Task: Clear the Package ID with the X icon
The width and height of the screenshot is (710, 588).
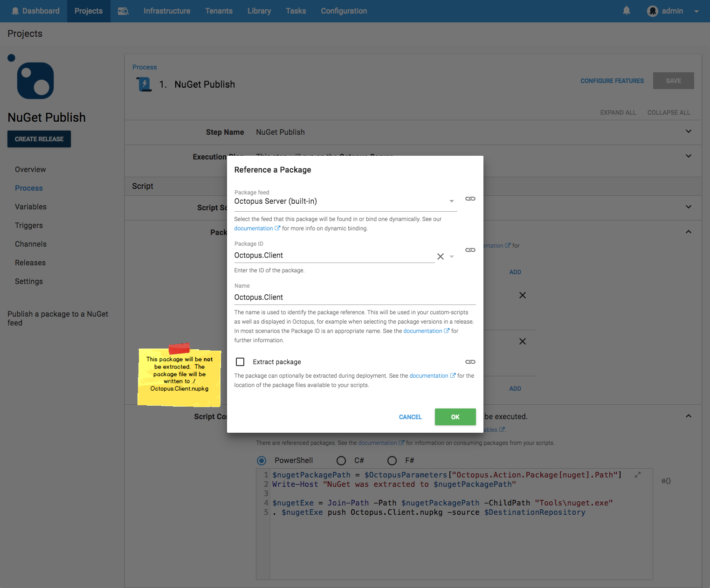Action: 440,256
